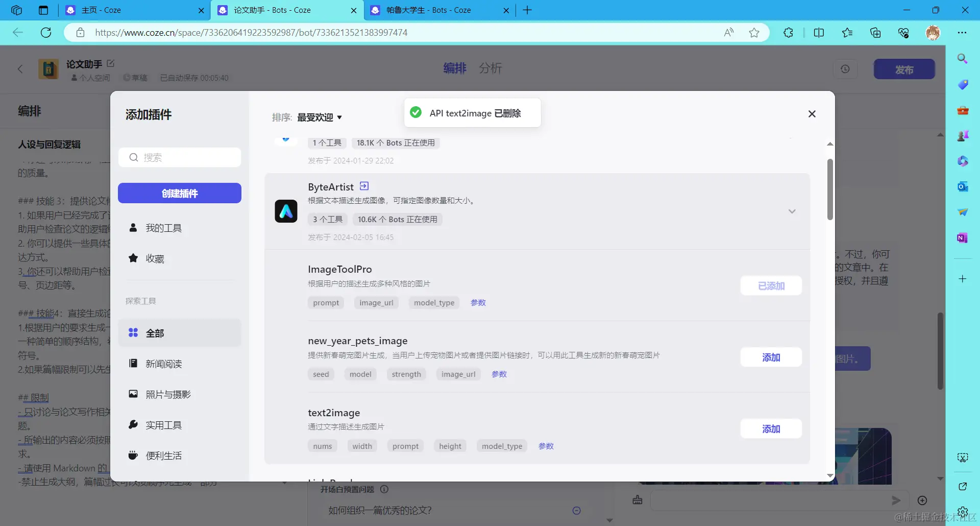This screenshot has width=980, height=526.
Task: View 参数 for new_year_pets_image
Action: coord(499,374)
